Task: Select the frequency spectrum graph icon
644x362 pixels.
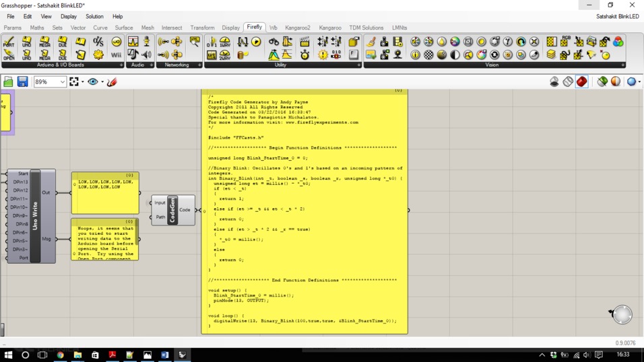Action: 133,42
